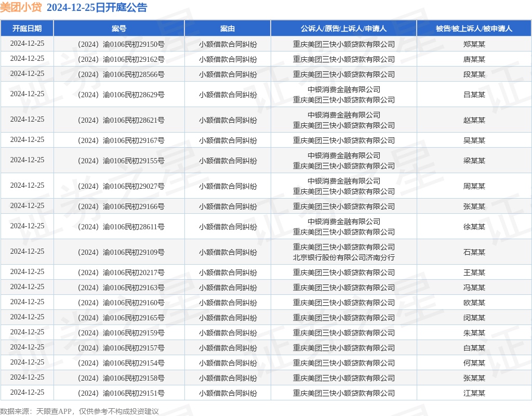This screenshot has height=416, width=532.
Task: Click 中银消费金融有限公司 in the 29027号 row
Action: point(344,181)
